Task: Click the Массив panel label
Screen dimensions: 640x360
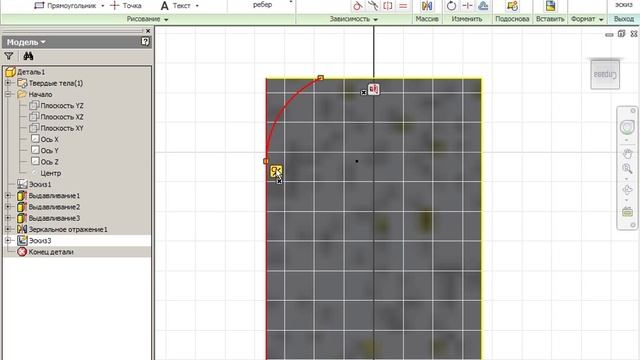Action: click(x=427, y=19)
